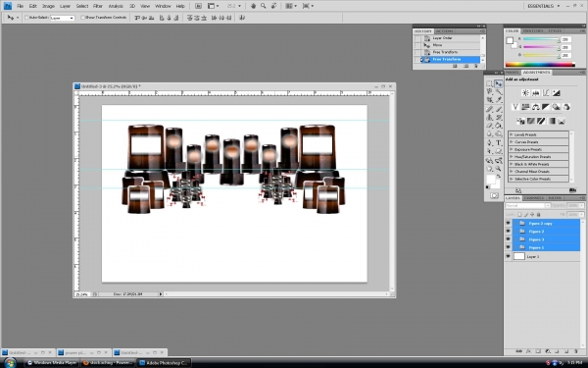Toggle visibility of Layer 1
The height and width of the screenshot is (368, 588).
coord(508,256)
